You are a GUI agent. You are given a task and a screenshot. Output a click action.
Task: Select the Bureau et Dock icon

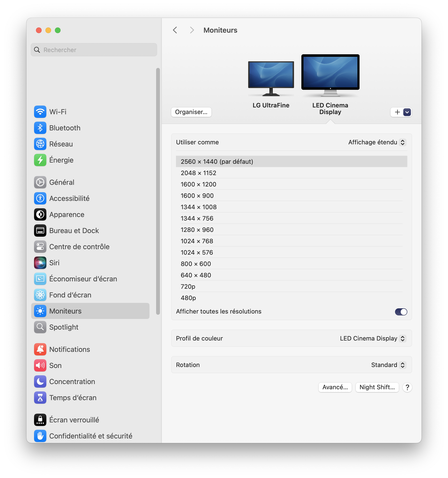point(40,230)
